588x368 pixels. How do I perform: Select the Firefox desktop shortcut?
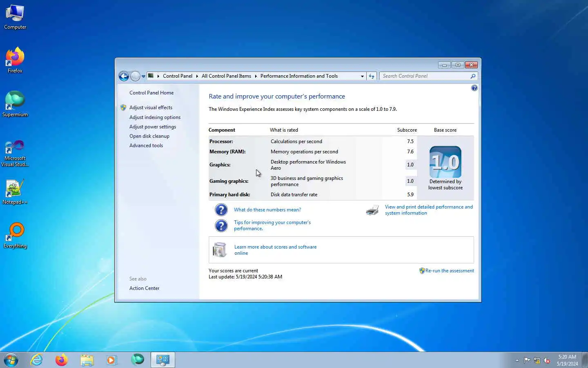click(x=15, y=61)
